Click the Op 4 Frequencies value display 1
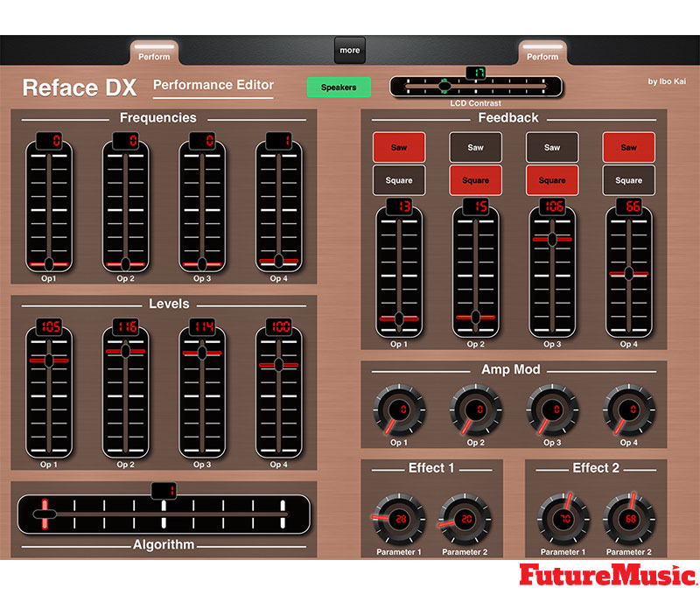This screenshot has height=595, width=700. 278,141
